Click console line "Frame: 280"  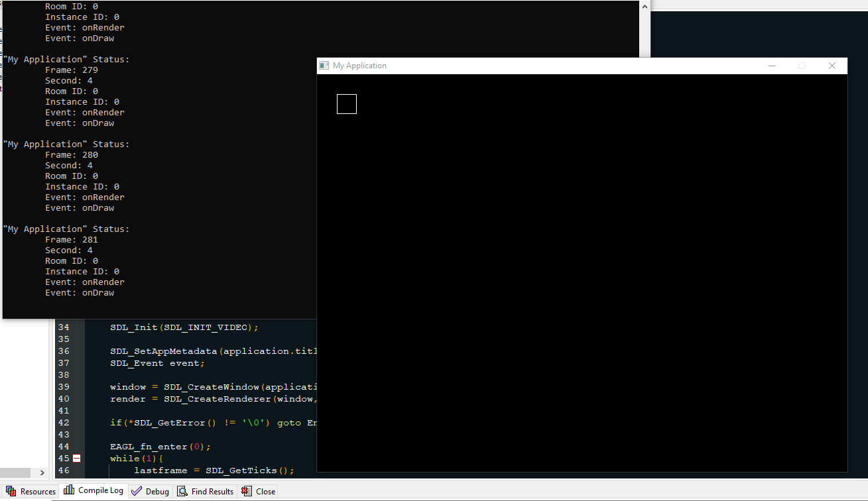click(72, 155)
